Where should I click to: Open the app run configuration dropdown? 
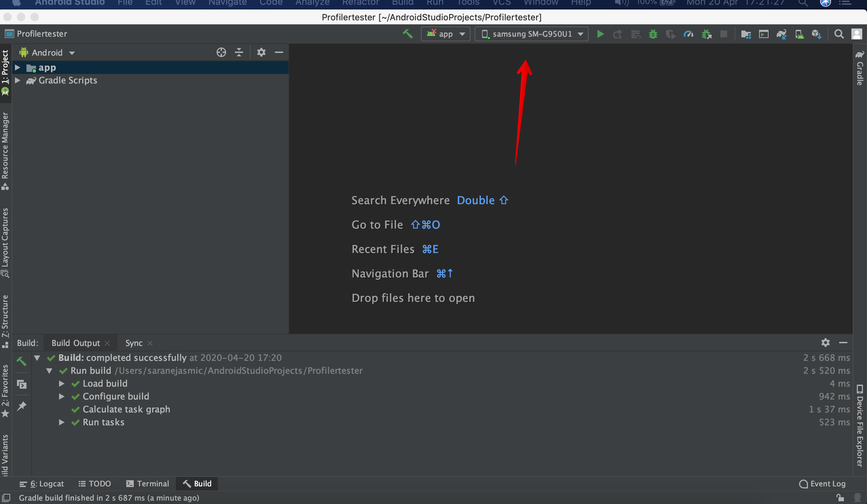click(445, 34)
